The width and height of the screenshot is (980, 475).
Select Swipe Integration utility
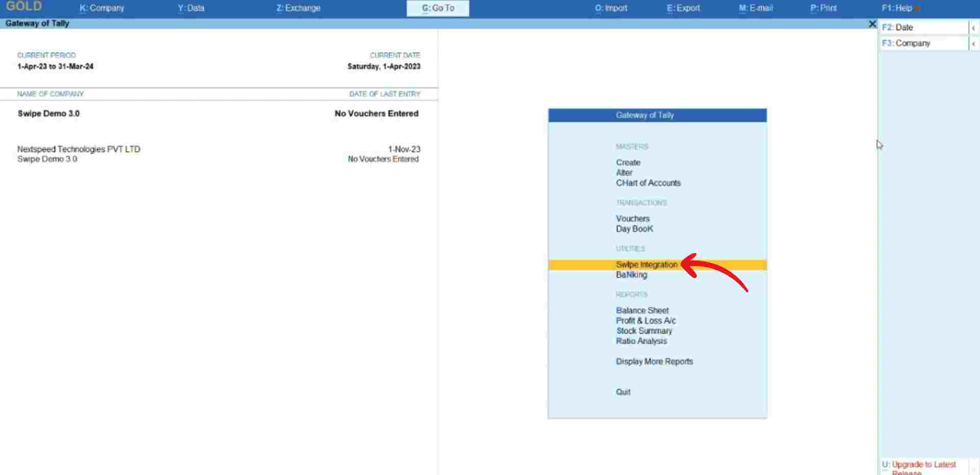[x=657, y=265]
